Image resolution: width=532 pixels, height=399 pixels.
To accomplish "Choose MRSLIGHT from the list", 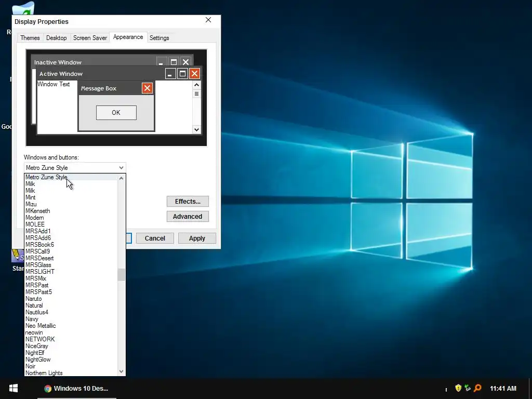I will tap(71, 272).
